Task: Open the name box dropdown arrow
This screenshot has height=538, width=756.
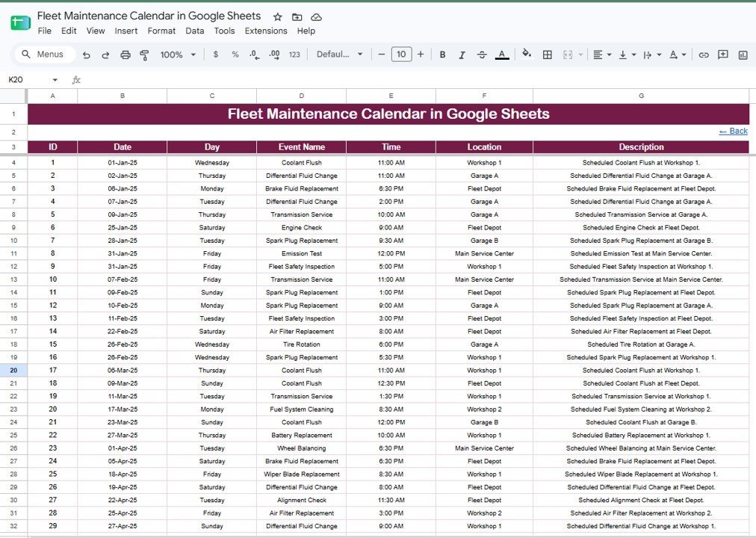Action: point(55,79)
